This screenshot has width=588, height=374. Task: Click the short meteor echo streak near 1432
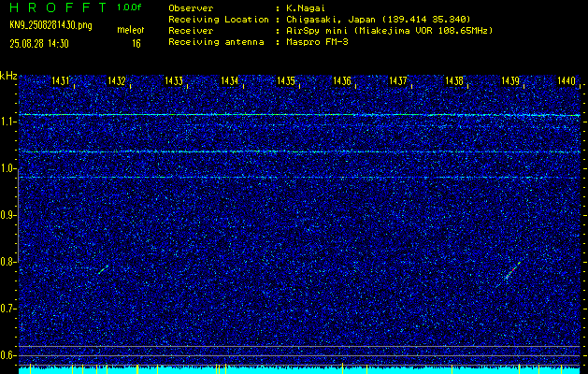pyautogui.click(x=104, y=269)
